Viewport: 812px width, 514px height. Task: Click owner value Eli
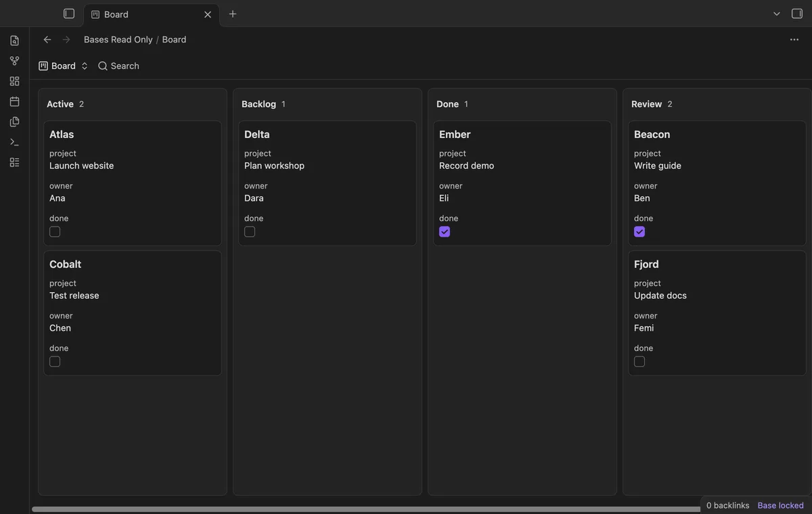tap(444, 198)
